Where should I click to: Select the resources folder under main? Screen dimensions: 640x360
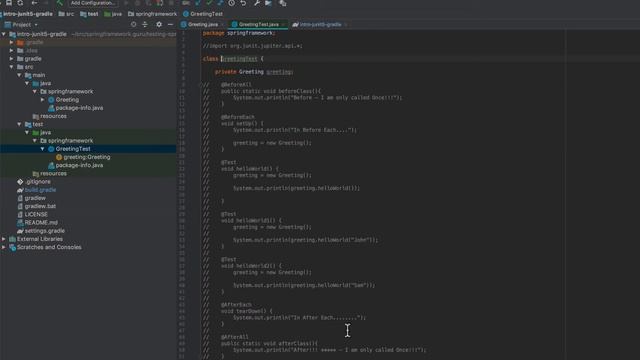tap(53, 116)
